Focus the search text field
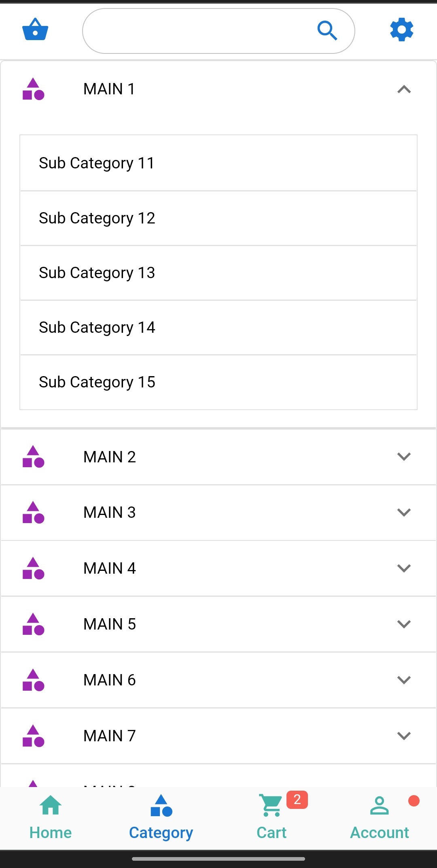 tap(198, 31)
